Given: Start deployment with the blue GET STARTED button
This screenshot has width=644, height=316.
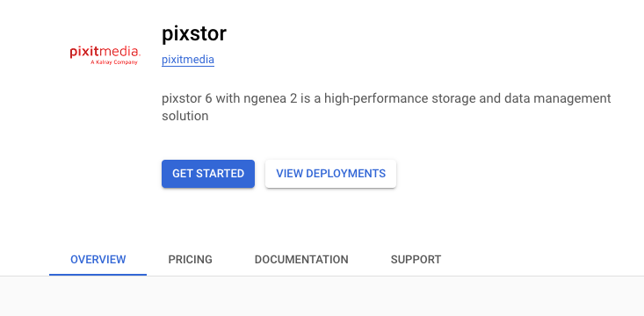Looking at the screenshot, I should pyautogui.click(x=208, y=174).
